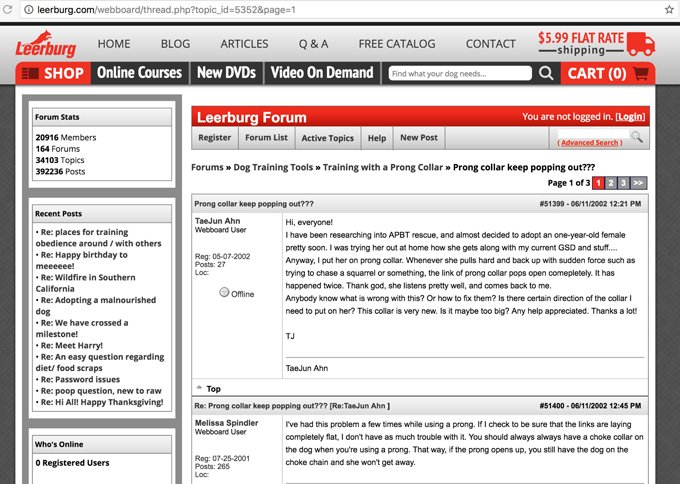The height and width of the screenshot is (484, 680).
Task: Open recent post 'We have crossed a milestone!'
Action: (x=82, y=328)
